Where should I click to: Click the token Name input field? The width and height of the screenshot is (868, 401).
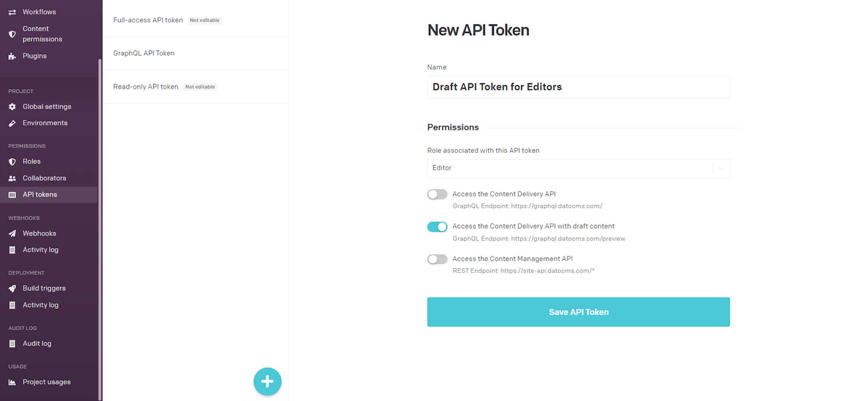[578, 87]
